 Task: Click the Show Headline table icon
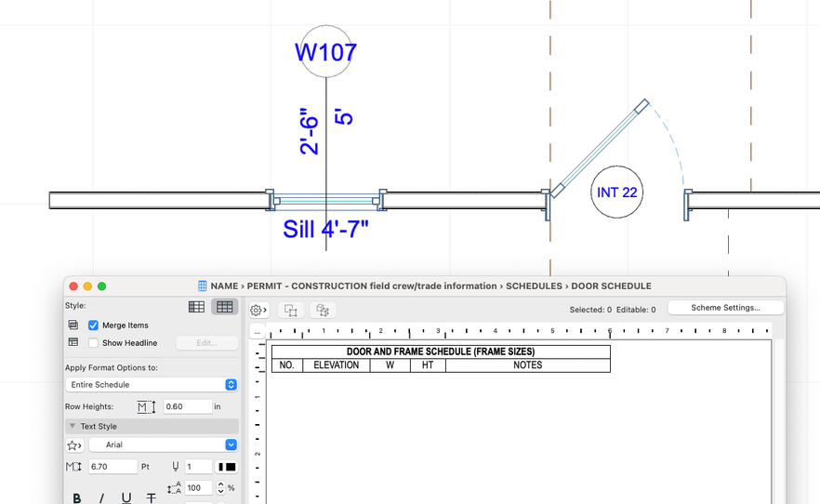73,342
